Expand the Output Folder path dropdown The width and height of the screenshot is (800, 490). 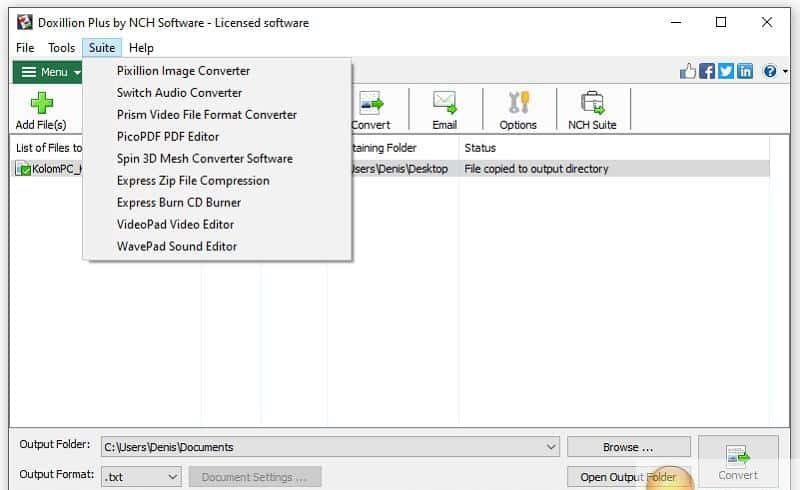pyautogui.click(x=551, y=447)
